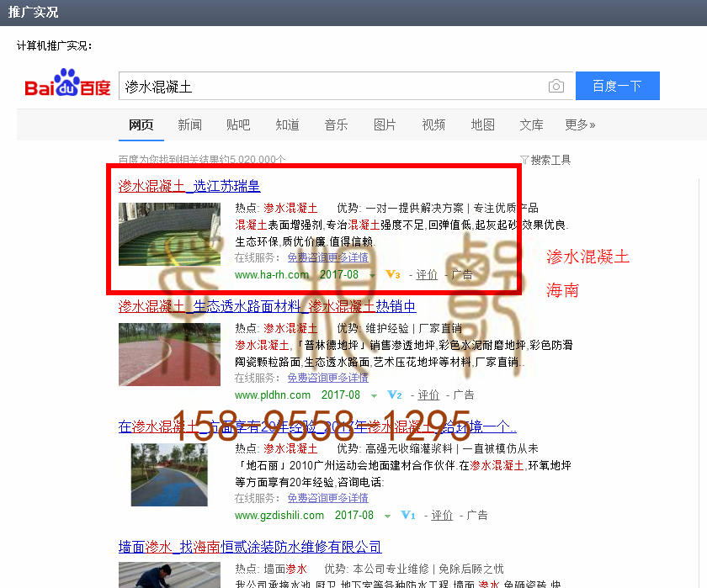Visit www.pldhn.com URL link
Screen dimensions: 707x588
[273, 395]
